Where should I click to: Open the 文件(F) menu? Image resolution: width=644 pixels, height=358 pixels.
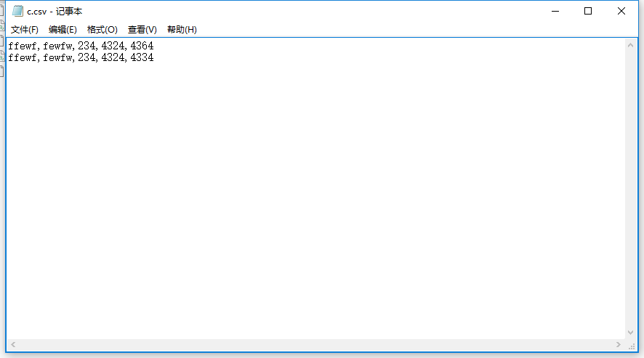pyautogui.click(x=24, y=30)
